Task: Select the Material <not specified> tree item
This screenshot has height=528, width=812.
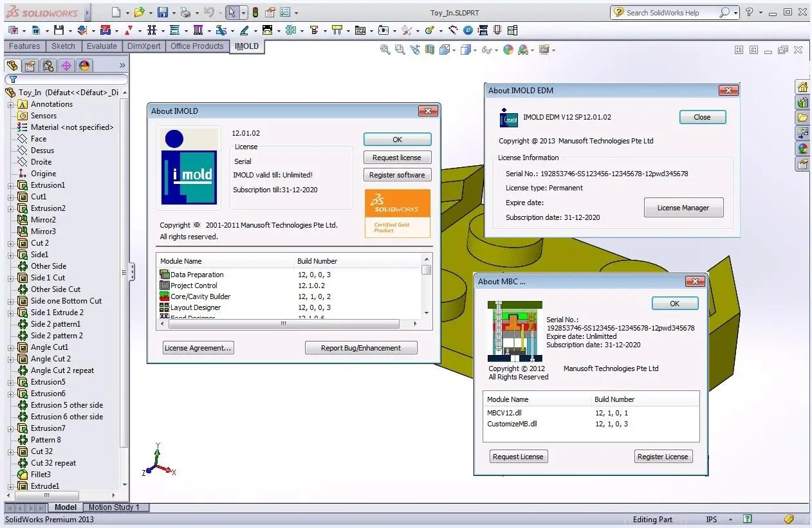Action: [72, 127]
